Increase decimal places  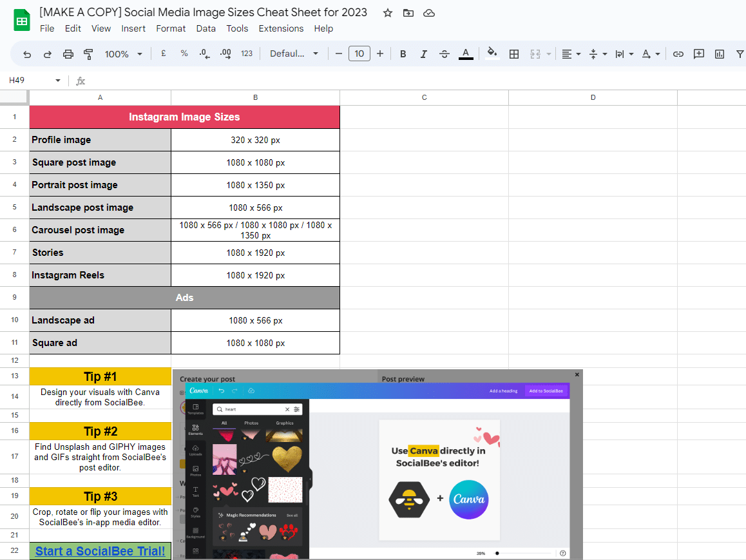pyautogui.click(x=225, y=53)
